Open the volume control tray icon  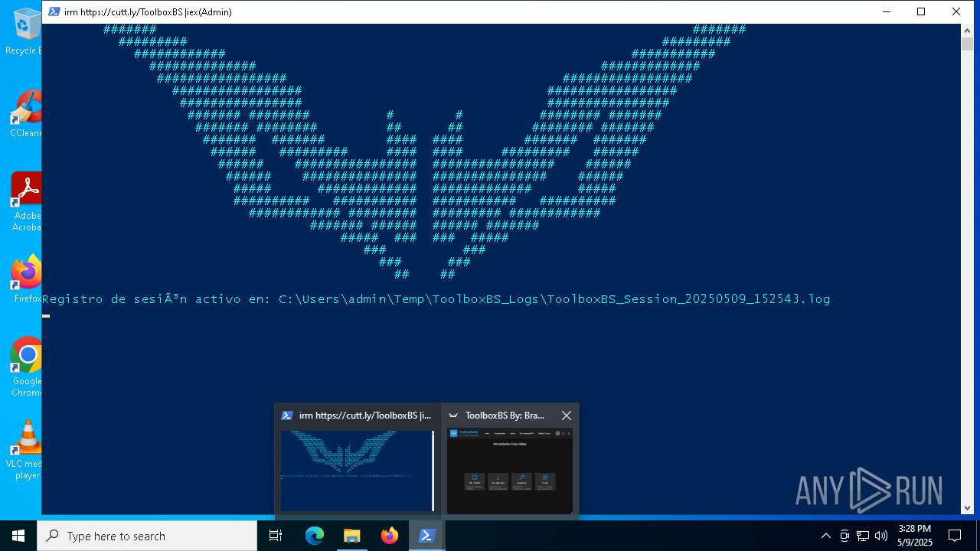click(881, 536)
